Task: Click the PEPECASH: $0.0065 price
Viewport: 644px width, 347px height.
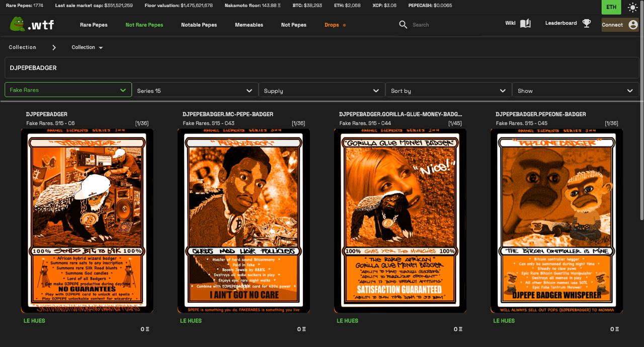Action: tap(430, 6)
